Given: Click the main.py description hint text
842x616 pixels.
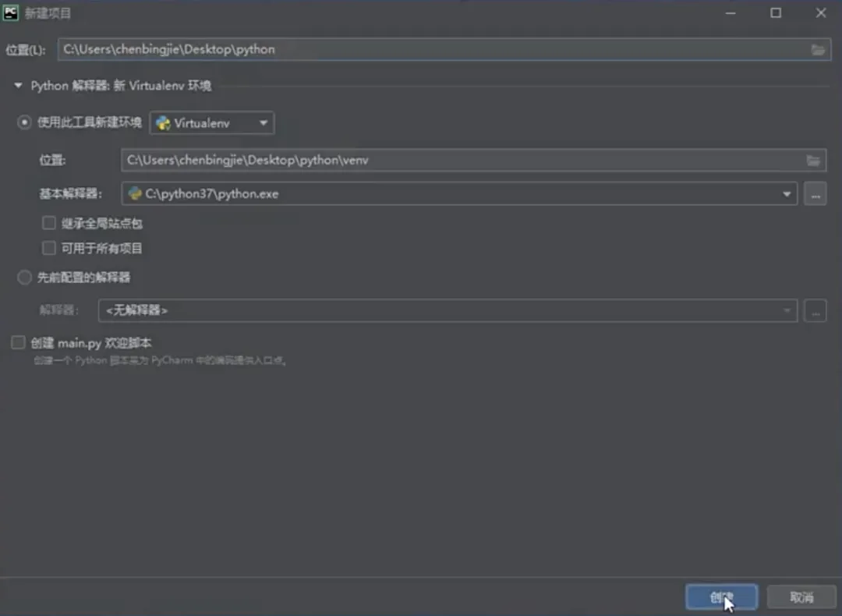Looking at the screenshot, I should 160,360.
